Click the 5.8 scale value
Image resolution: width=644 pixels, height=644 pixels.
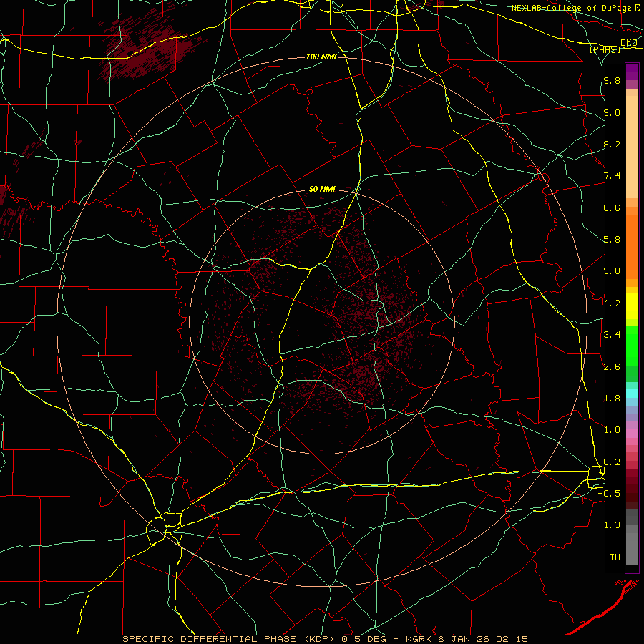click(612, 239)
